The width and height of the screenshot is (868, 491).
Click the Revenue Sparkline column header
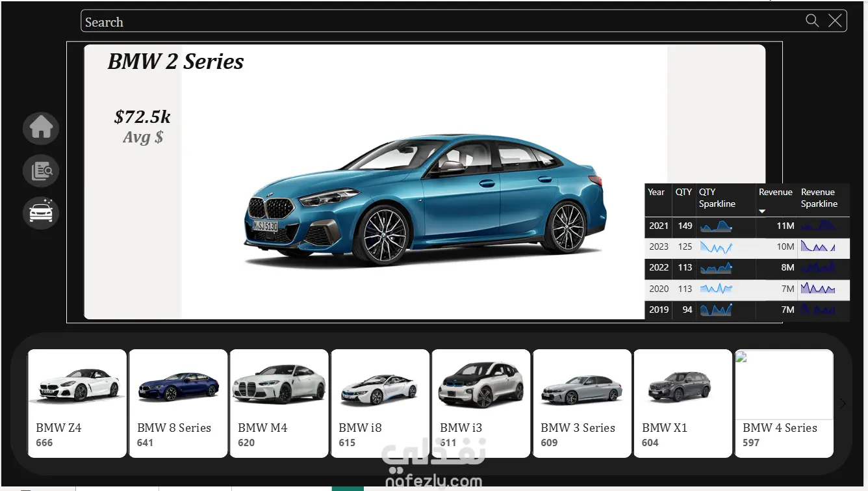(x=819, y=198)
